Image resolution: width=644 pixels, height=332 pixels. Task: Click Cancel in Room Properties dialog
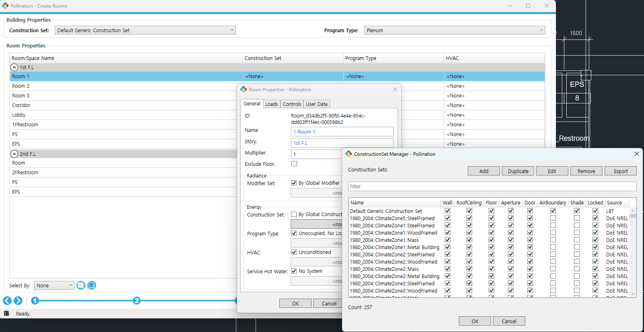328,303
